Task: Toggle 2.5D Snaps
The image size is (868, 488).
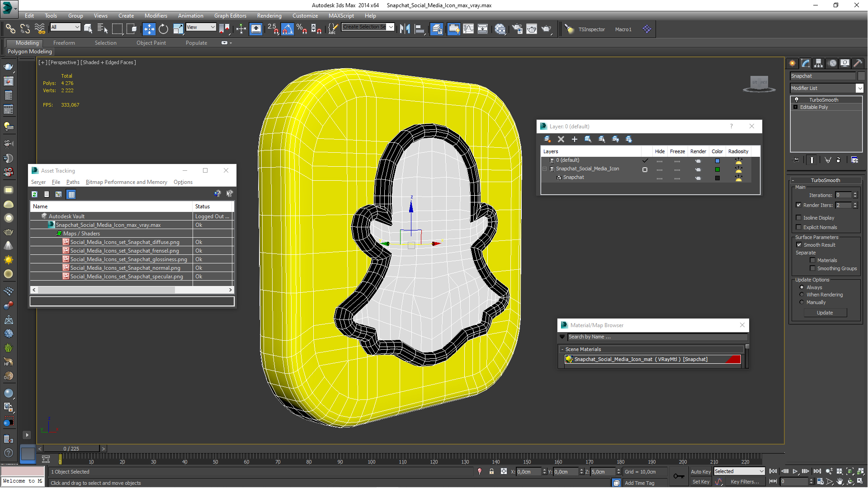Action: 273,29
